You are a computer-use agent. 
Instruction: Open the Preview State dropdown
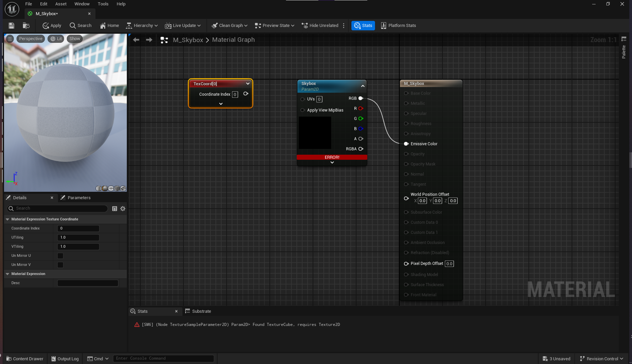tap(275, 26)
